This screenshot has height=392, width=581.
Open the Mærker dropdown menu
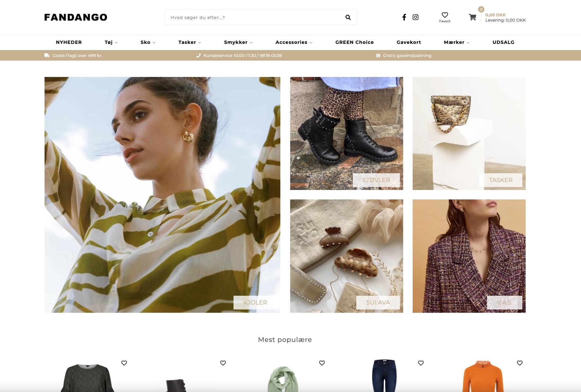click(457, 42)
